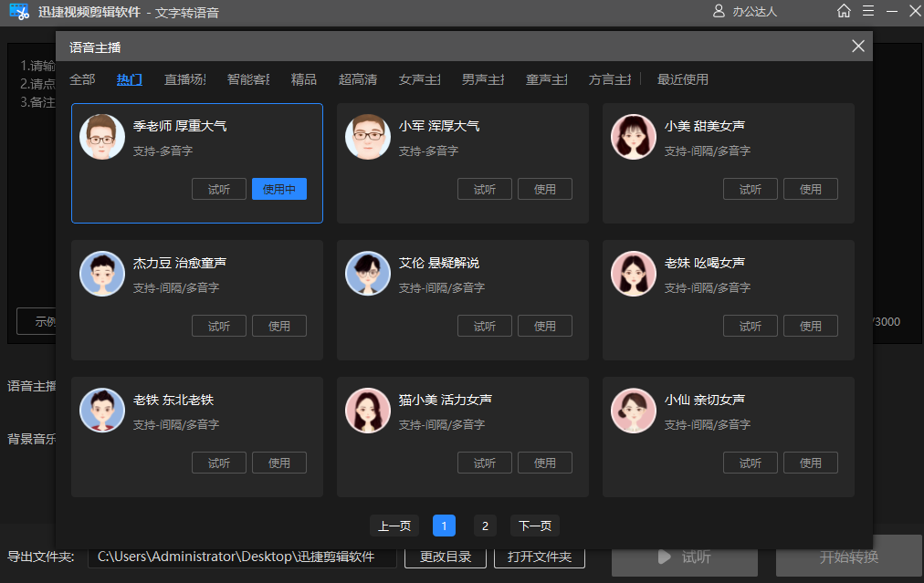The height and width of the screenshot is (583, 924).
Task: Click 更改目录 in main window
Action: (446, 557)
